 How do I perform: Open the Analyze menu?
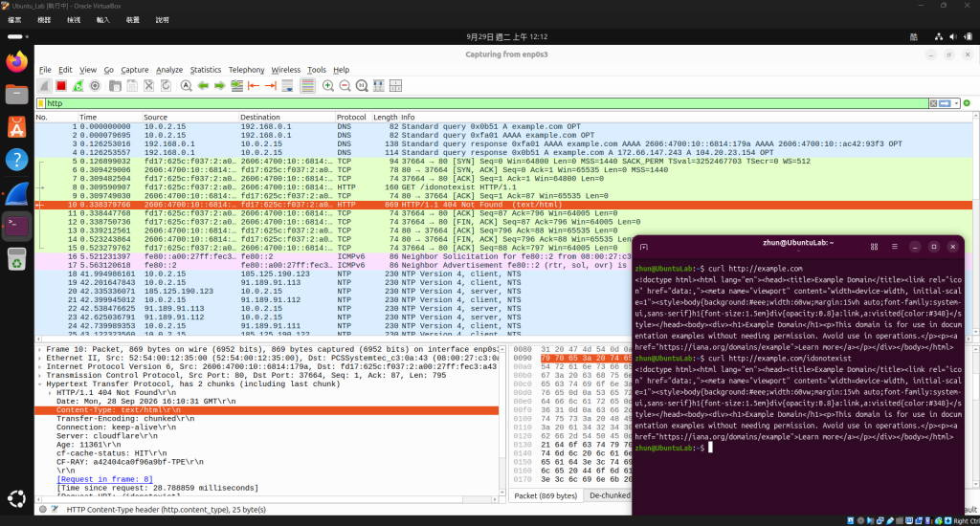[169, 70]
